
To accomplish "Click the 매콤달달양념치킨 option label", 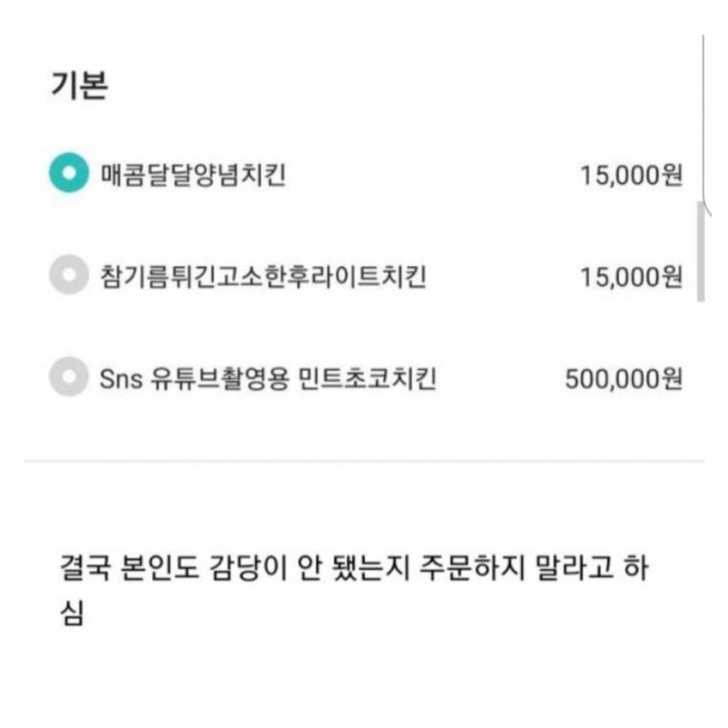I will click(x=193, y=175).
